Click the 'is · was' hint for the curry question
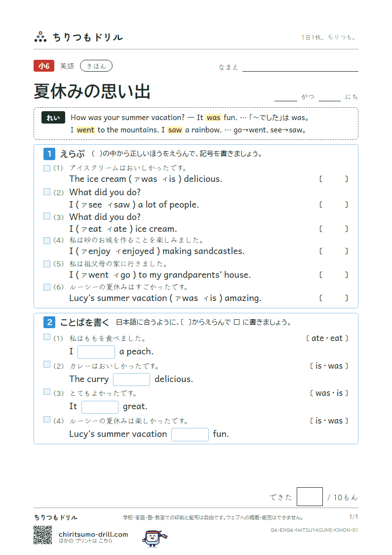Screen dimensions: 392x555 click(x=329, y=366)
